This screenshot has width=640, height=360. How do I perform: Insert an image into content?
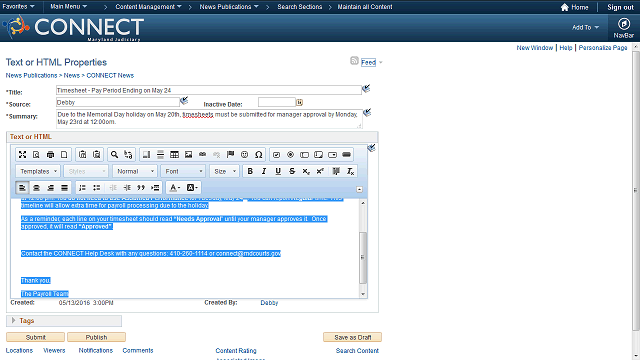pyautogui.click(x=188, y=155)
